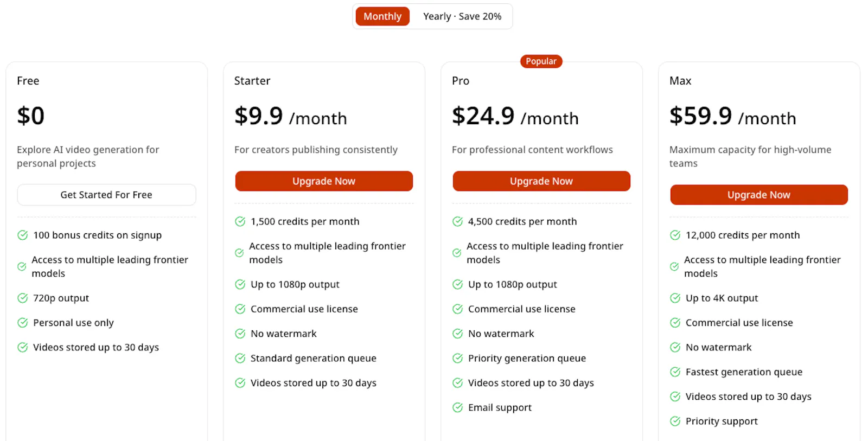The height and width of the screenshot is (441, 868).
Task: Click checkmark icon beside 100 bonus credits
Action: [x=23, y=235]
